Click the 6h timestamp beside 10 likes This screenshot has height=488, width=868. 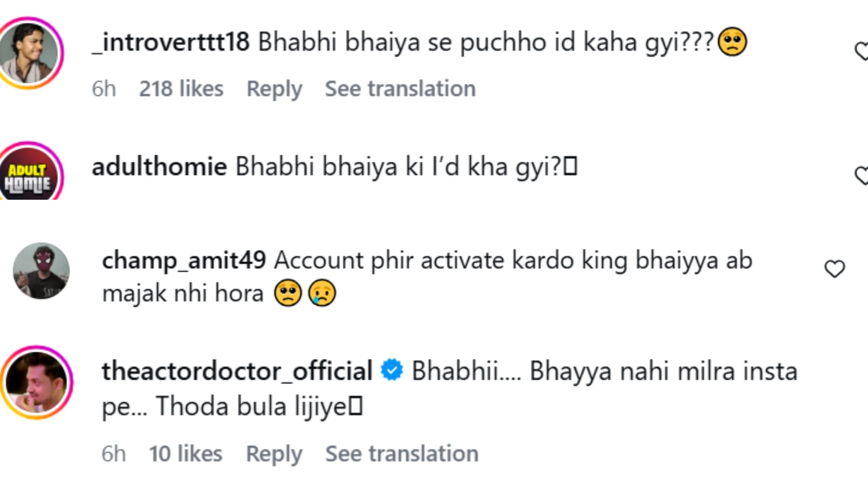[x=113, y=454]
